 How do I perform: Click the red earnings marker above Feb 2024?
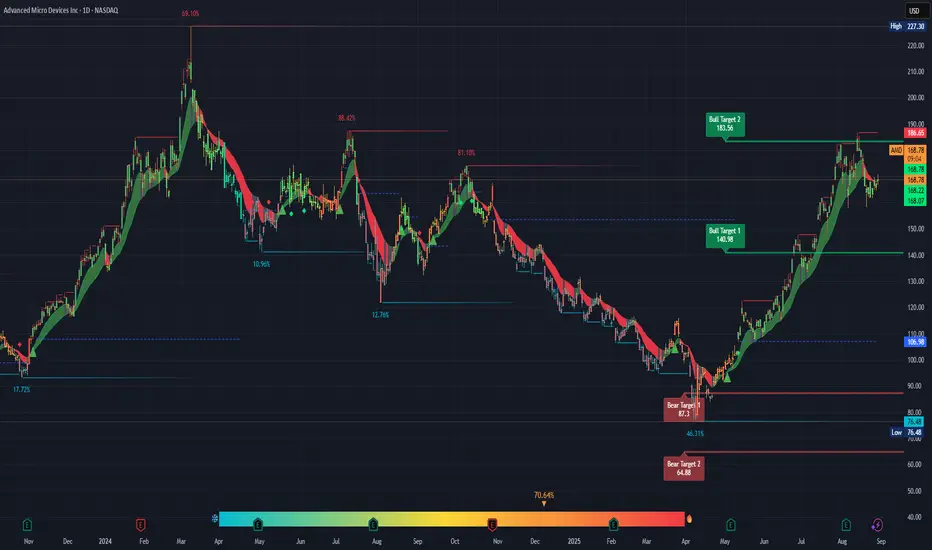(141, 525)
